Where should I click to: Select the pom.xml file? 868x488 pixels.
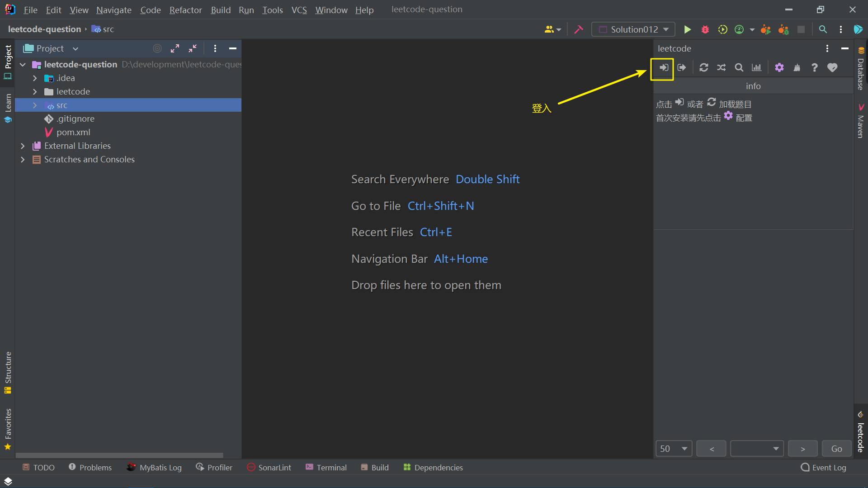(73, 133)
